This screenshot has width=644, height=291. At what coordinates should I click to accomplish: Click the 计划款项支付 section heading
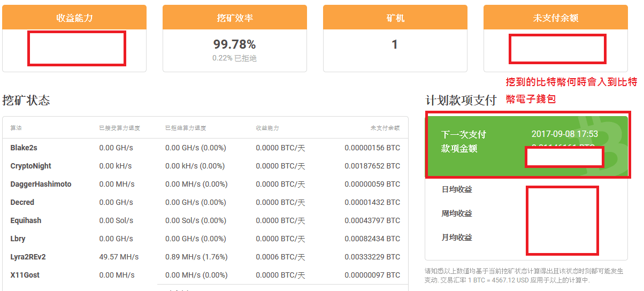461,100
